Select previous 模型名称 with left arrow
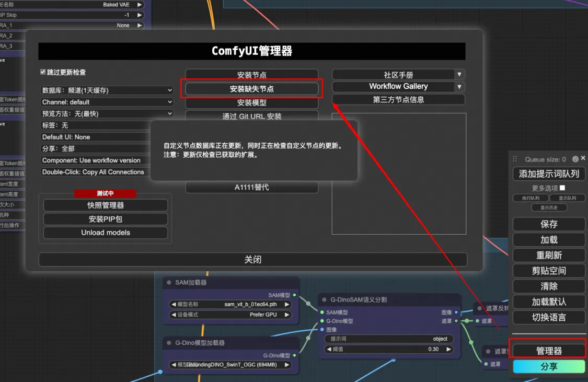Image resolution: width=588 pixels, height=382 pixels. (x=173, y=305)
